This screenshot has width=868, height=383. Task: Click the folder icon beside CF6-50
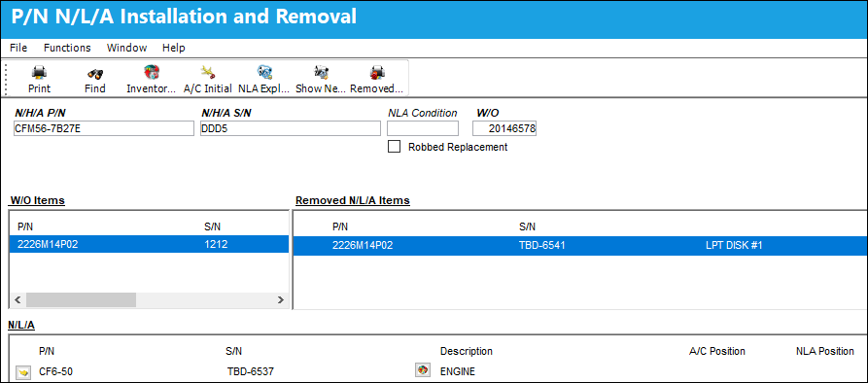point(23,372)
